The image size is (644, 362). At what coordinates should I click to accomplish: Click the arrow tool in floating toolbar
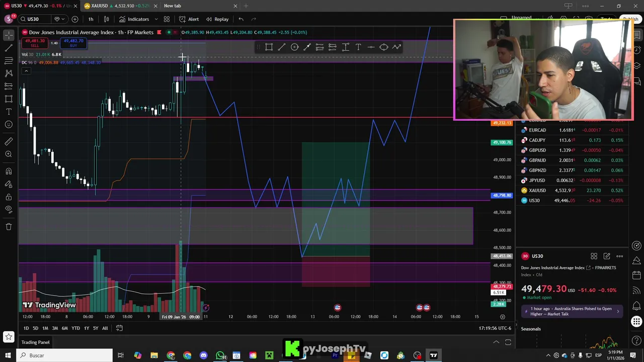click(307, 47)
